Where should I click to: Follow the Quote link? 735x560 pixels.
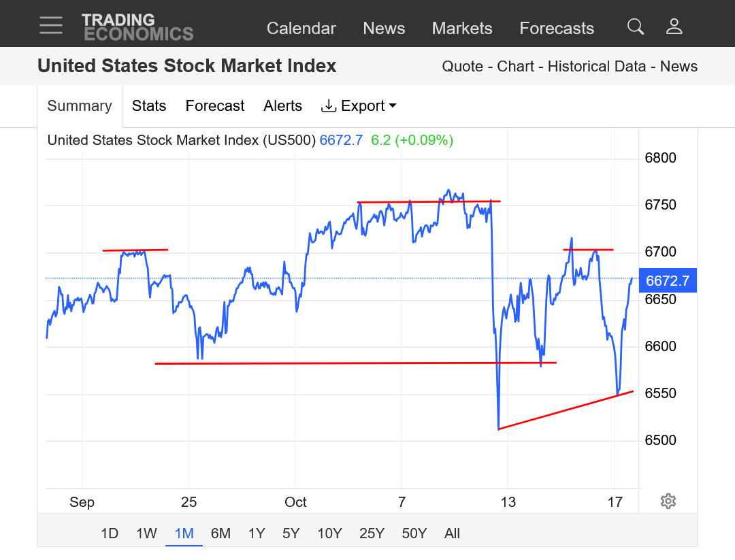click(x=462, y=67)
